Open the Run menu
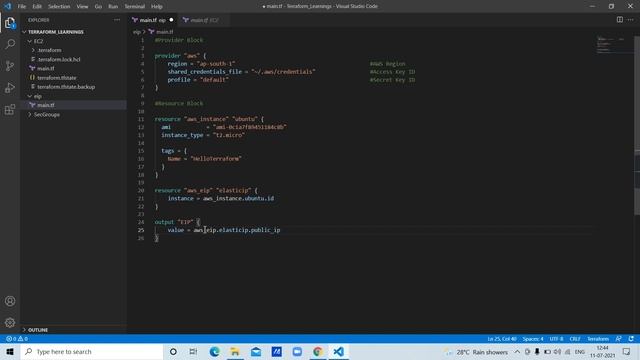Image resolution: width=640 pixels, height=360 pixels. (113, 7)
